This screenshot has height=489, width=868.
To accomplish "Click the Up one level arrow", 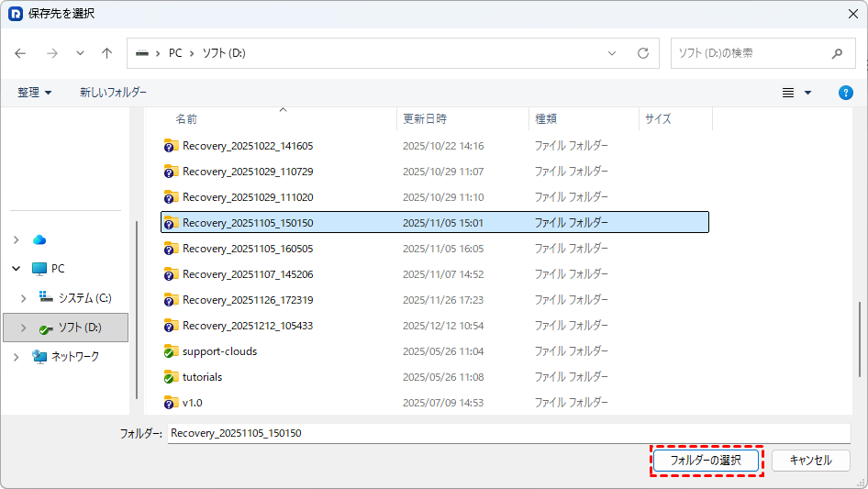I will [106, 53].
